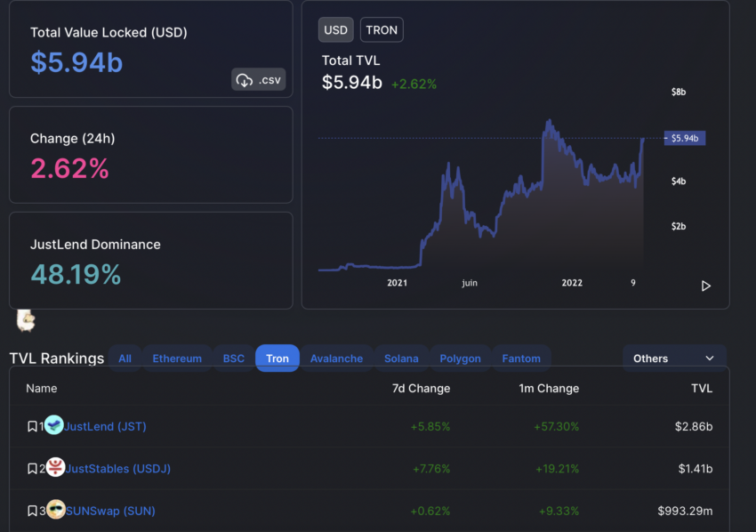Click the SUNSwap protocol logo
The image size is (756, 532).
pyautogui.click(x=55, y=510)
